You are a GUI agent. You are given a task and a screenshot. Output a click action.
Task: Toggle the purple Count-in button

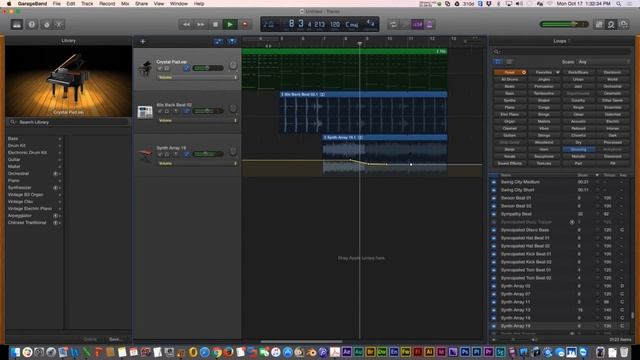coord(417,24)
